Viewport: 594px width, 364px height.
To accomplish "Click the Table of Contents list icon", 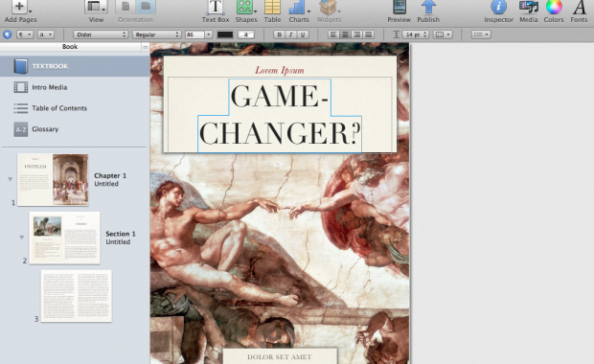I will [20, 108].
